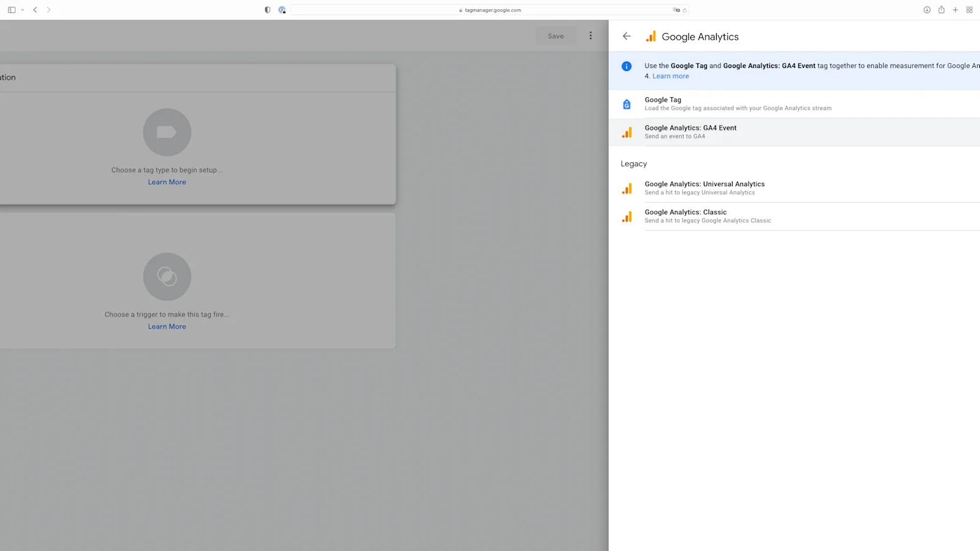Image resolution: width=980 pixels, height=551 pixels.
Task: Navigate back using the panel's back arrow
Action: point(626,36)
